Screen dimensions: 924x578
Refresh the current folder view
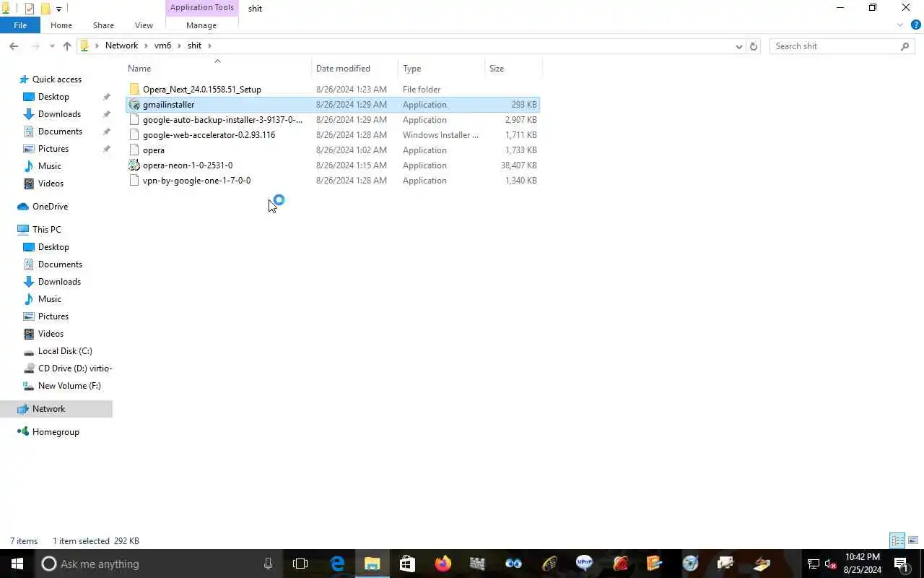pos(754,46)
